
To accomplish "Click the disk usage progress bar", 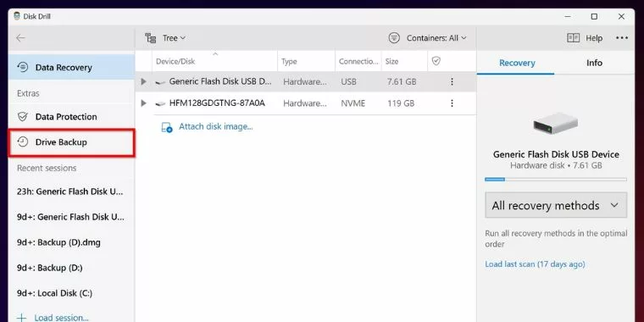I will point(556,180).
